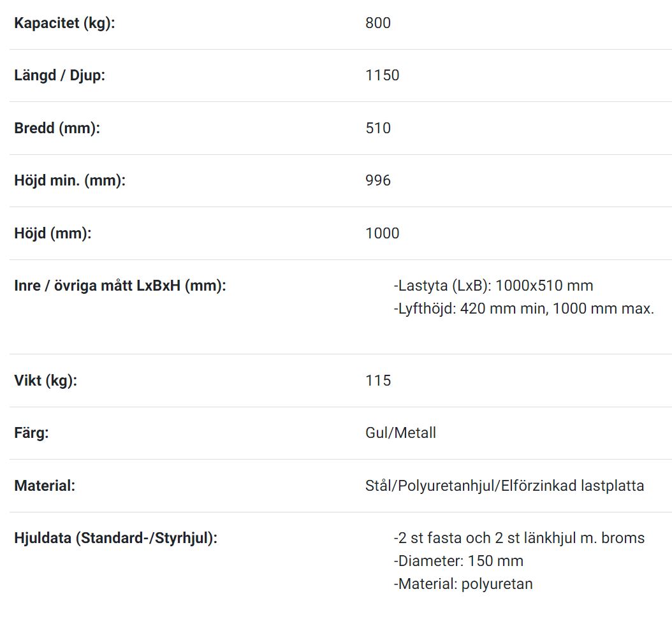The height and width of the screenshot is (617, 672).
Task: Click the width value 510
Action: (x=378, y=128)
